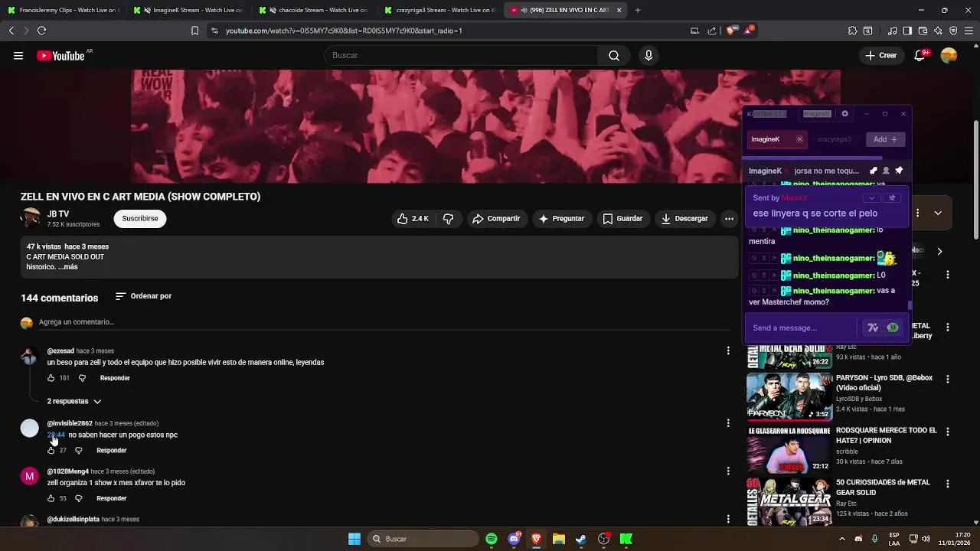Toggle the browser sidebar panel

tap(907, 31)
